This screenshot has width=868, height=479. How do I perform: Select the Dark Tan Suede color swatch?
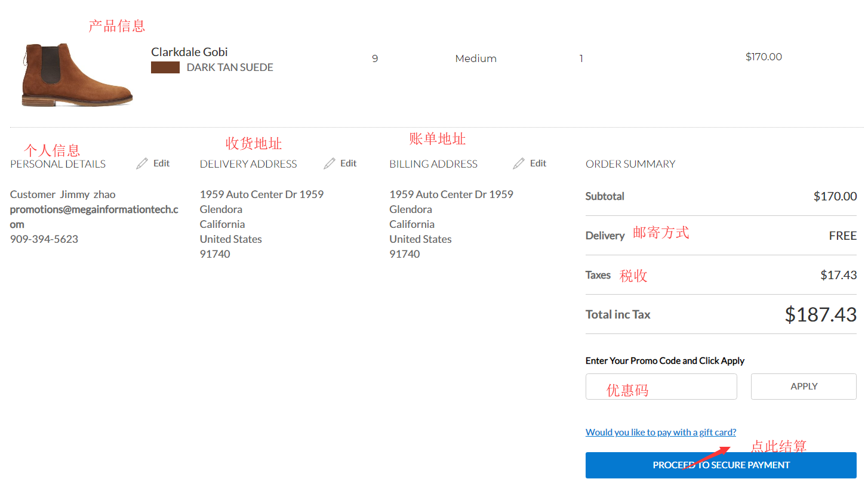pyautogui.click(x=165, y=67)
